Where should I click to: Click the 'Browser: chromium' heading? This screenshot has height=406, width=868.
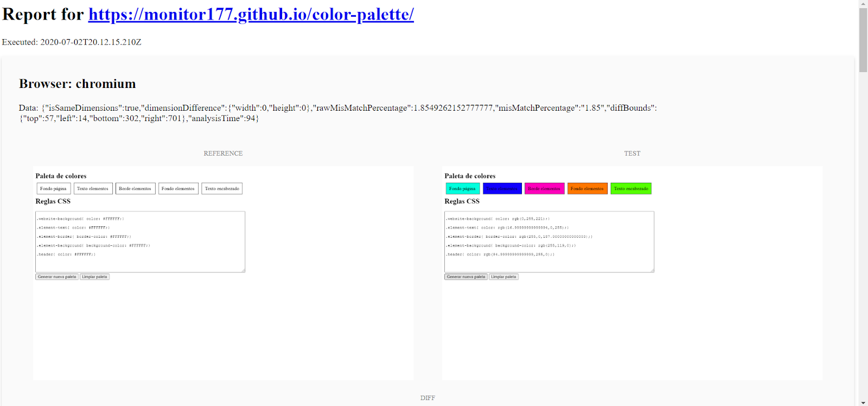78,84
